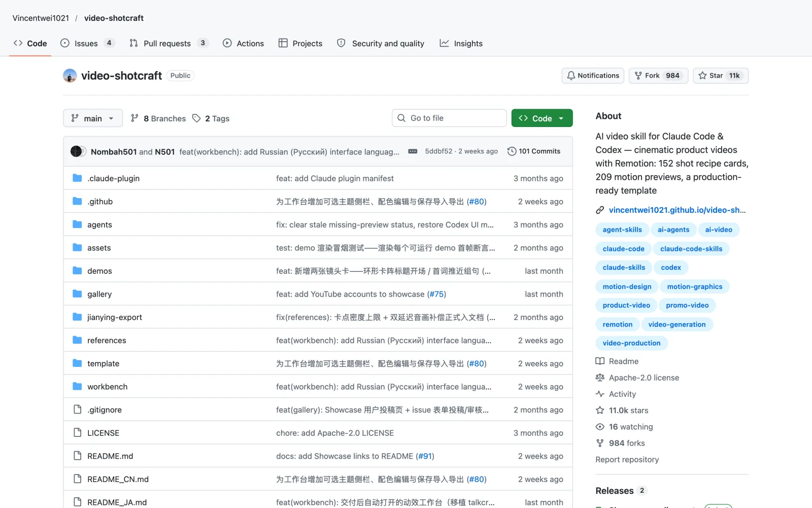Click the LICENSE file icon
Viewport: 812px width, 508px height.
coord(77,432)
